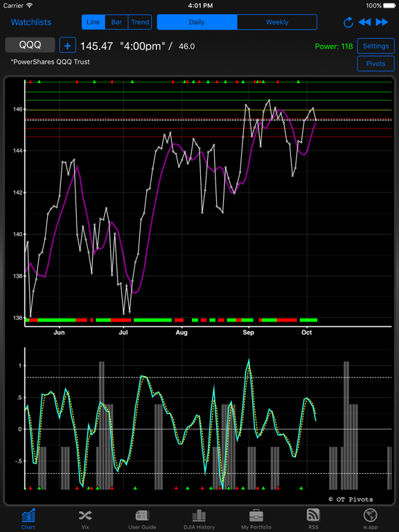Select the Daily timeframe
This screenshot has width=399, height=532.
197,22
